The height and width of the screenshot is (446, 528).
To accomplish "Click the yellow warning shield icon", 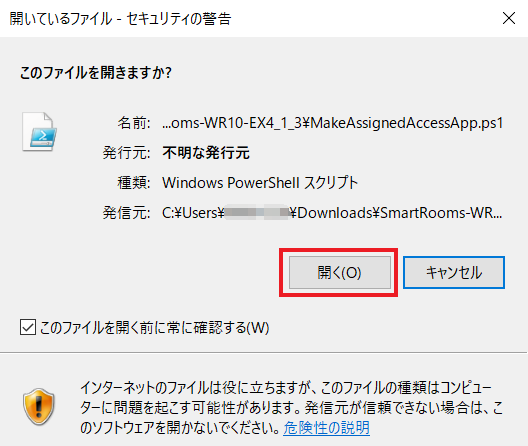I will click(39, 407).
